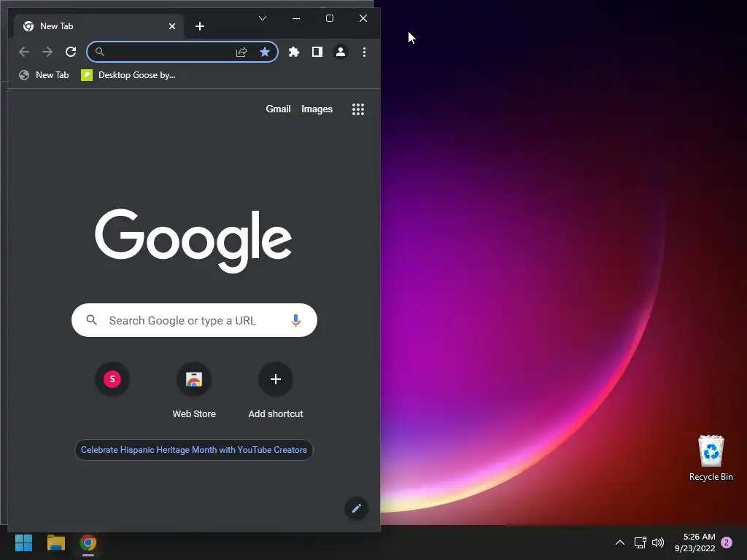
Task: Open the S shortcut tile
Action: pos(112,379)
